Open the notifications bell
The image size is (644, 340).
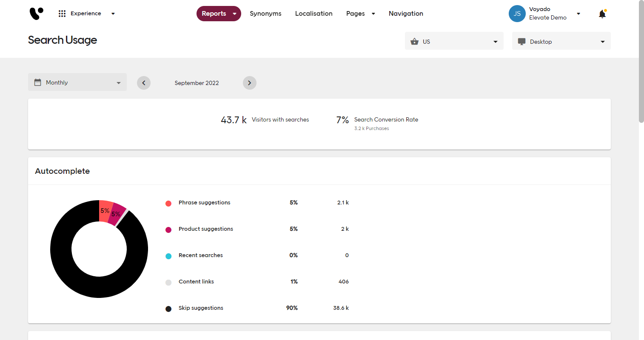602,14
